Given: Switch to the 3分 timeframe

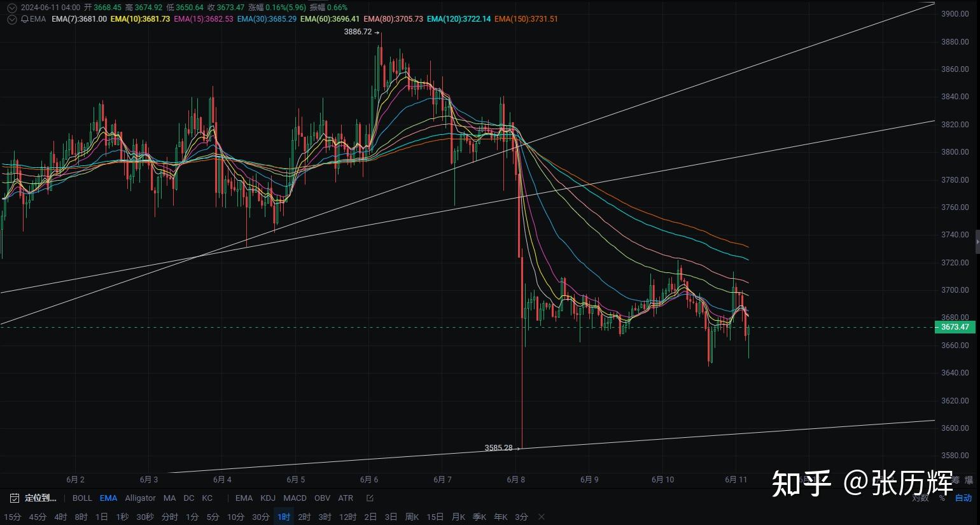Looking at the screenshot, I should tap(521, 517).
